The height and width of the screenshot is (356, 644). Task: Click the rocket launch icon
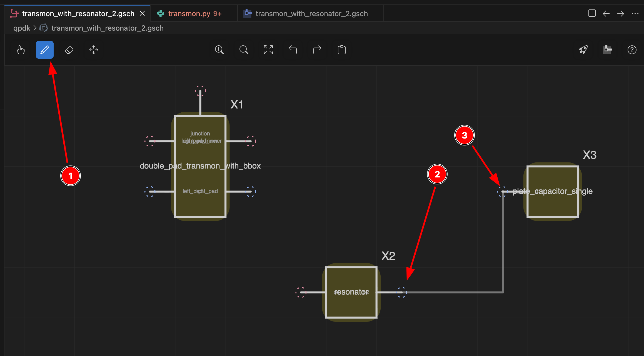[583, 50]
